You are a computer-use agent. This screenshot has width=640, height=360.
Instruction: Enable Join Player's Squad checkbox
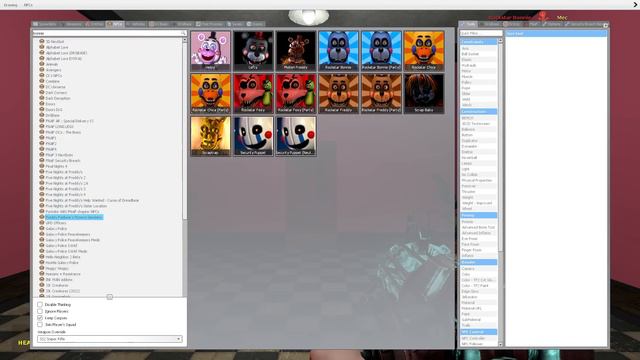[x=40, y=324]
